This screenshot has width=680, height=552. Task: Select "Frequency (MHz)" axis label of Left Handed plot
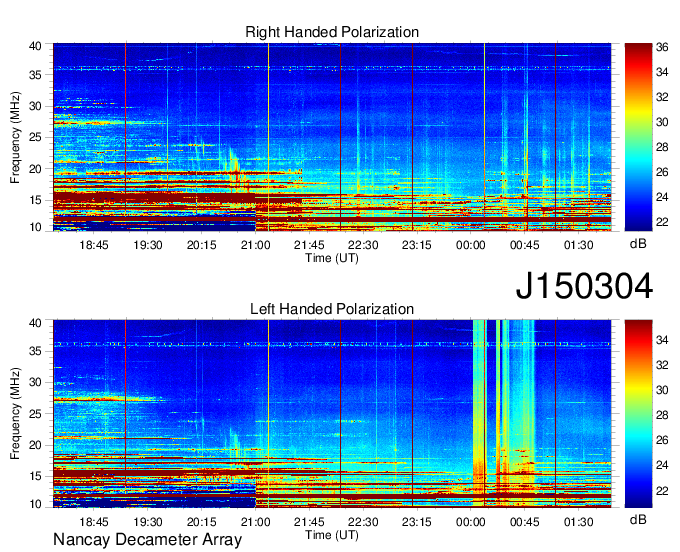click(x=15, y=414)
